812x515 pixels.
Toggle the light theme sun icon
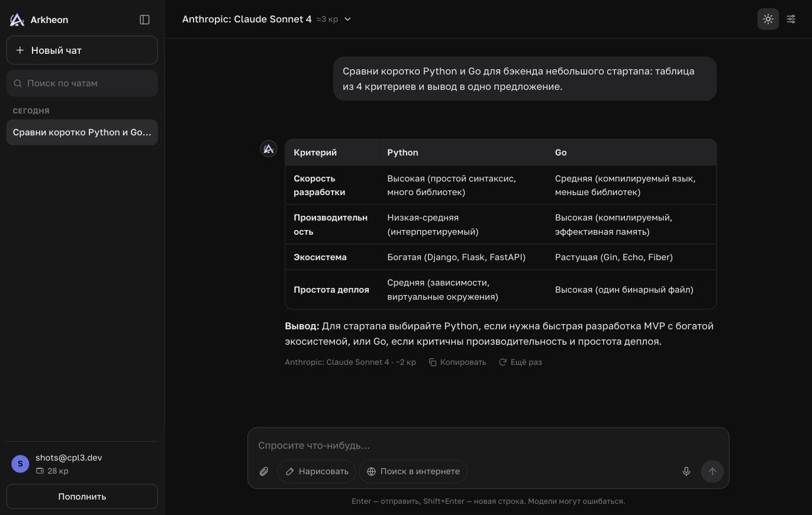[x=768, y=19]
